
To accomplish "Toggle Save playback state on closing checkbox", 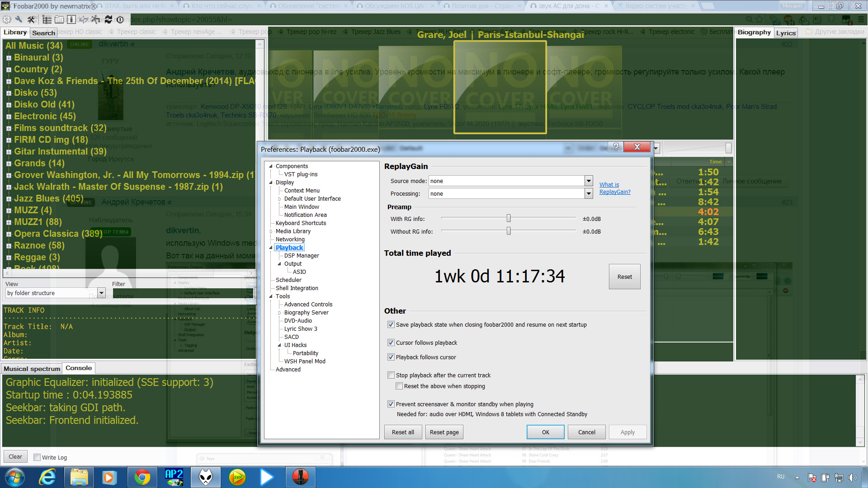I will (391, 324).
